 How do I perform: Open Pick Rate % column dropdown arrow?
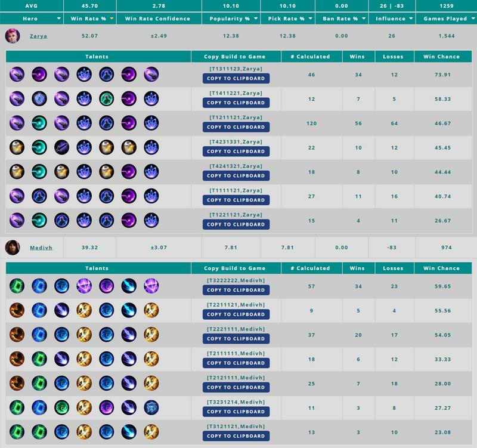point(310,18)
